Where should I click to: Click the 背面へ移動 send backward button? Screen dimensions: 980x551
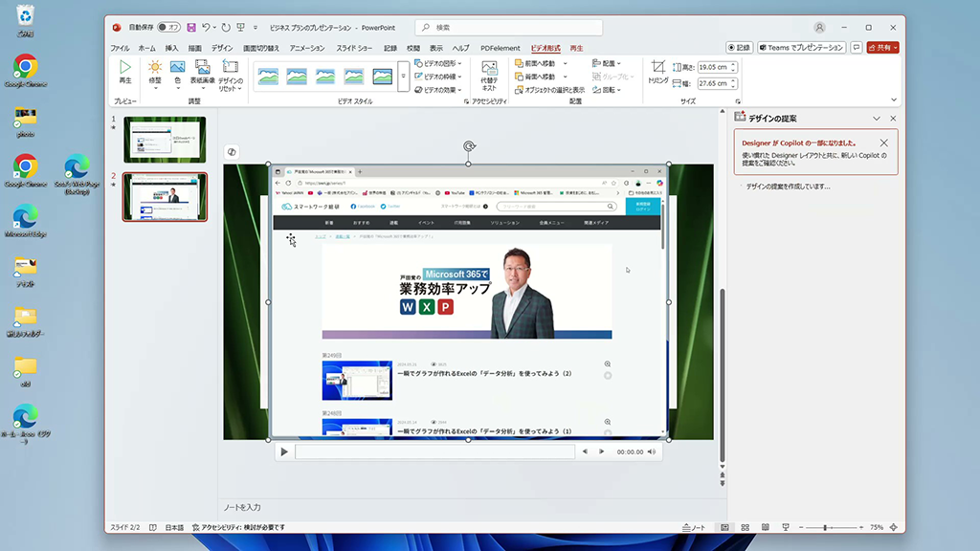[x=535, y=77]
